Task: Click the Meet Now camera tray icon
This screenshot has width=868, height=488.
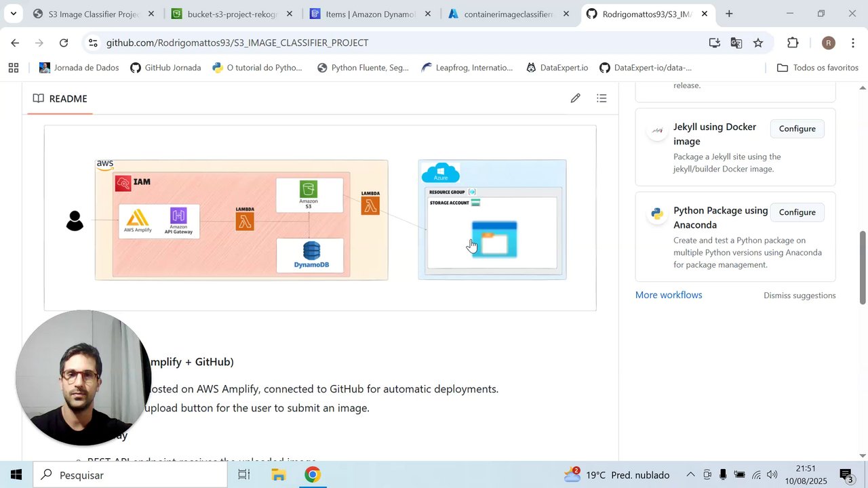Action: pyautogui.click(x=707, y=475)
